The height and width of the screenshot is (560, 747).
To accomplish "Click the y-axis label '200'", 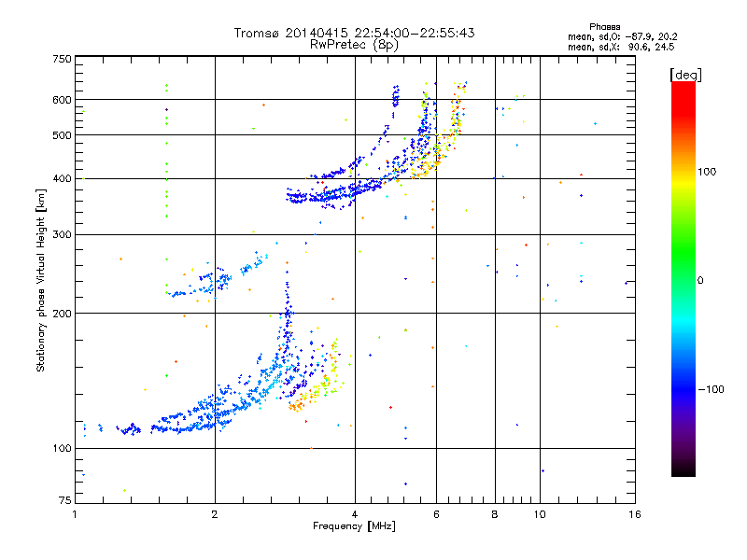I will point(62,314).
